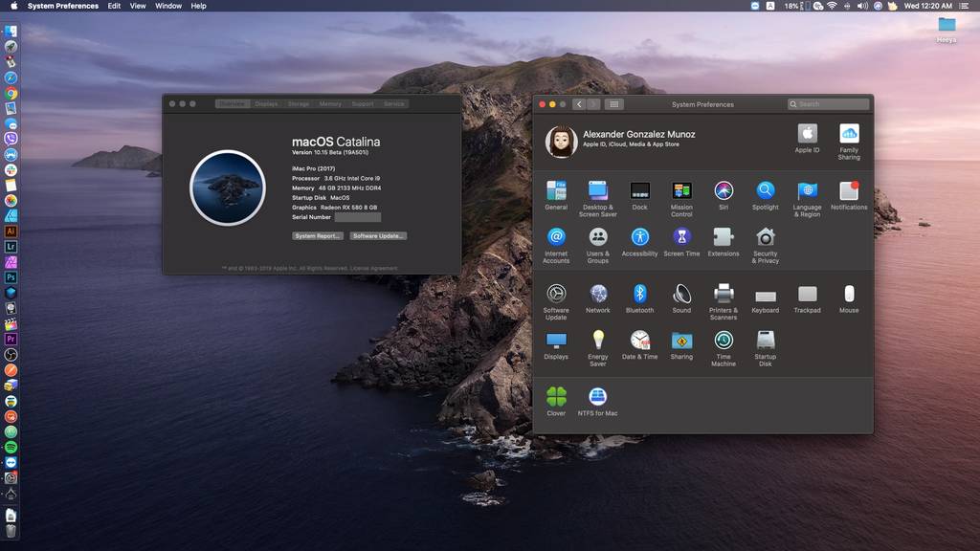Screen dimensions: 980x551
Task: Open Keyboard preferences
Action: tap(765, 298)
